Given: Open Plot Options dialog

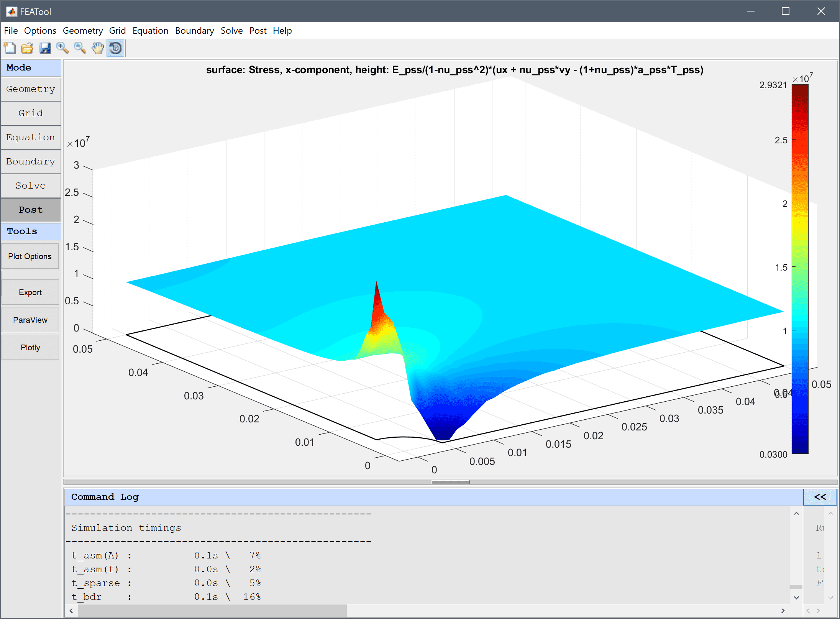Looking at the screenshot, I should tap(30, 256).
